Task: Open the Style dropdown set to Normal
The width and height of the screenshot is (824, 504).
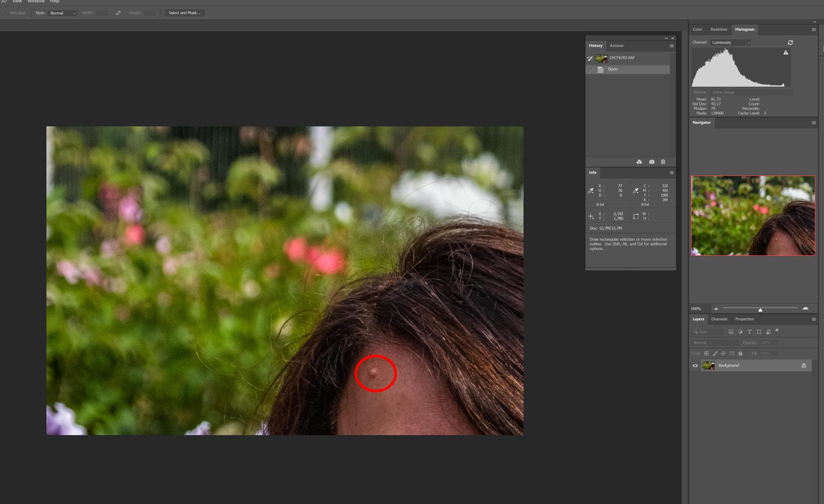Action: click(63, 13)
